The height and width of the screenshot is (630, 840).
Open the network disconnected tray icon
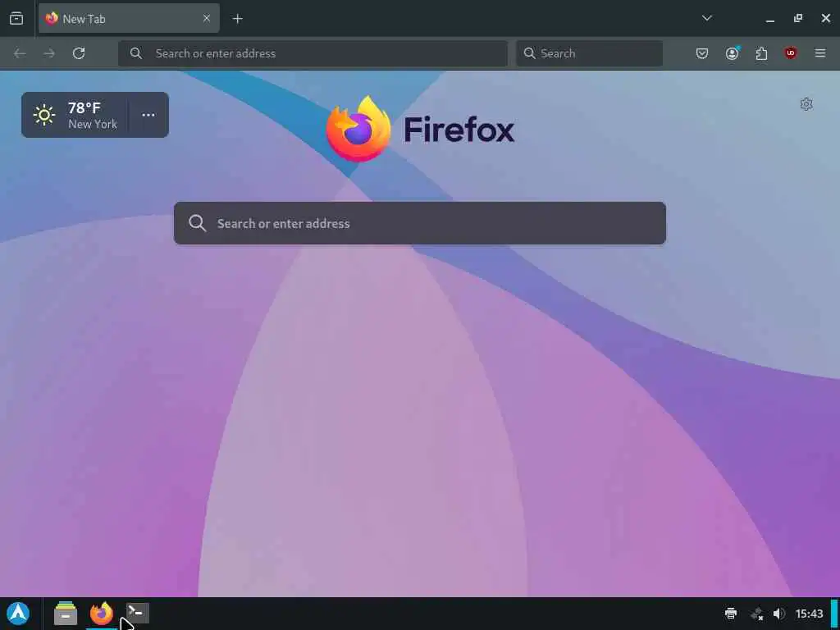756,614
